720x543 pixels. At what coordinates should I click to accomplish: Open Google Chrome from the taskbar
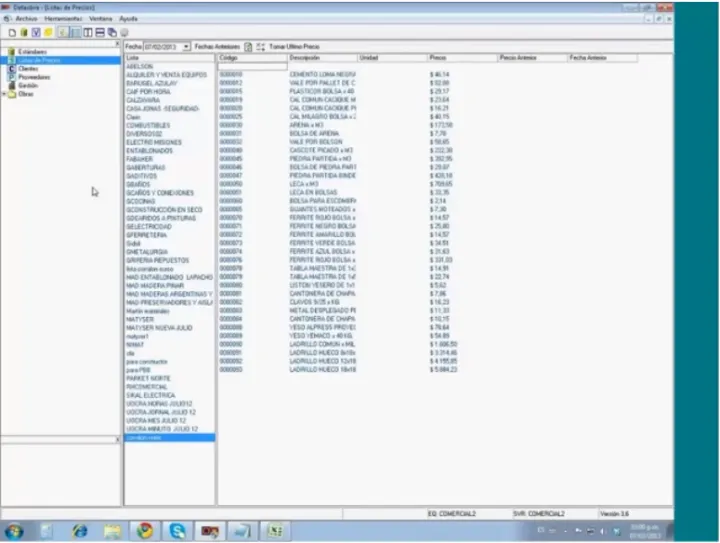click(145, 530)
